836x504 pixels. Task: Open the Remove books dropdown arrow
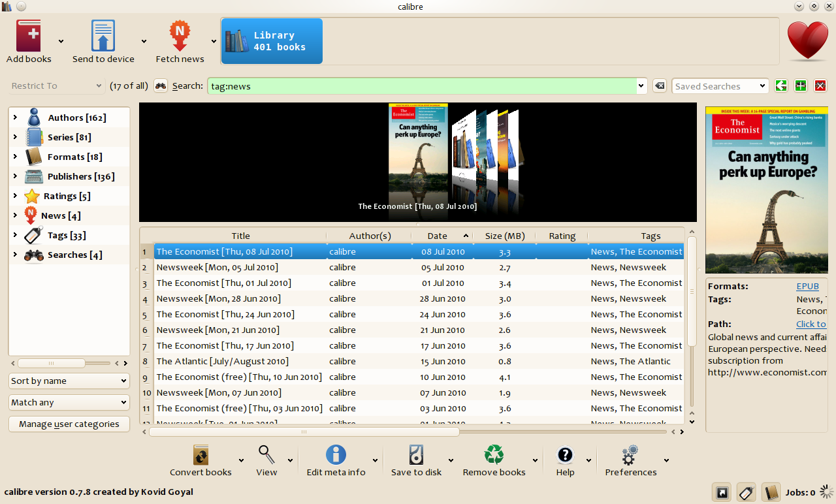point(535,460)
